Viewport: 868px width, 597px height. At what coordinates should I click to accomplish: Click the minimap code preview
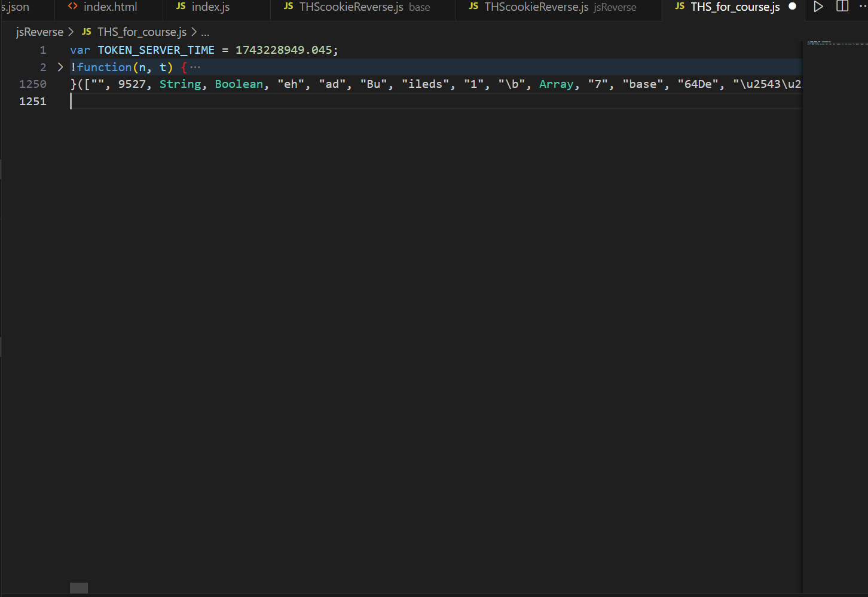point(835,43)
